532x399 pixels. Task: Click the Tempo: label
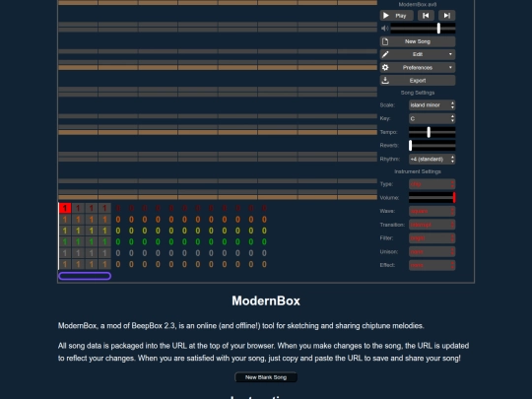(x=388, y=132)
